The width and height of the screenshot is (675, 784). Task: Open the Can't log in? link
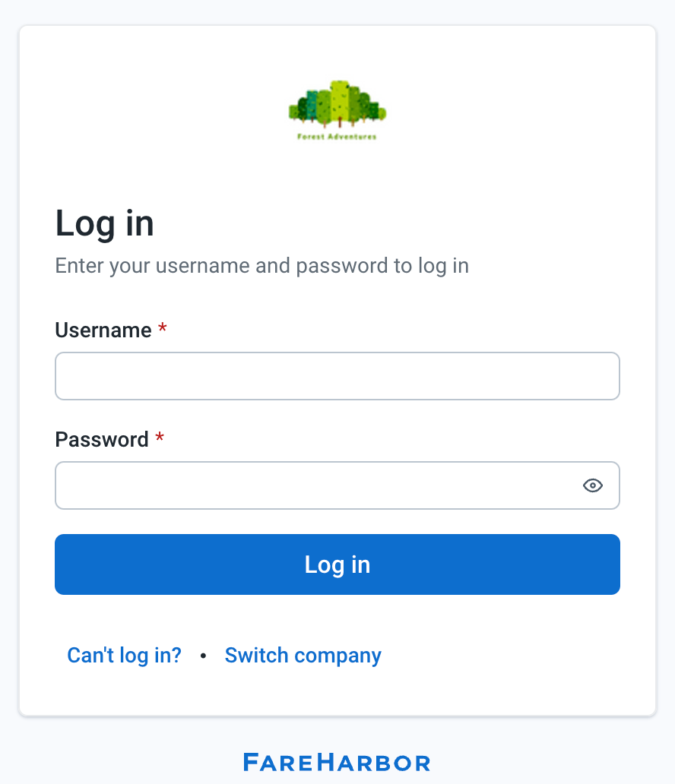[x=124, y=655]
